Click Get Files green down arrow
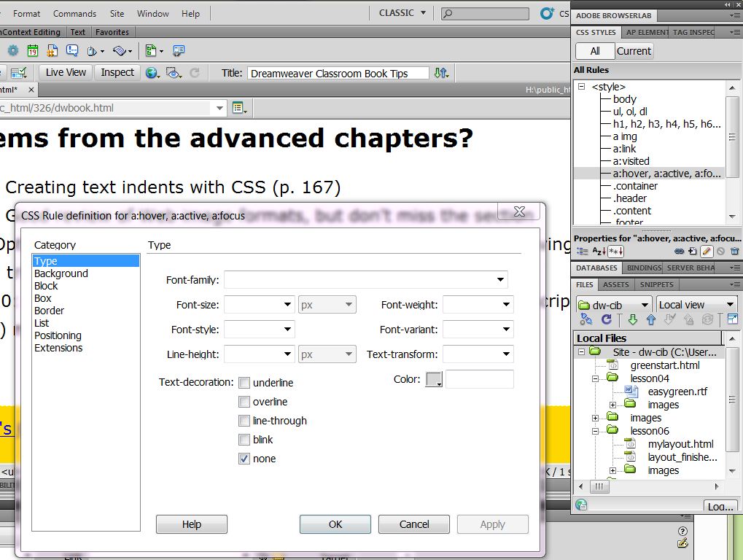 (633, 320)
